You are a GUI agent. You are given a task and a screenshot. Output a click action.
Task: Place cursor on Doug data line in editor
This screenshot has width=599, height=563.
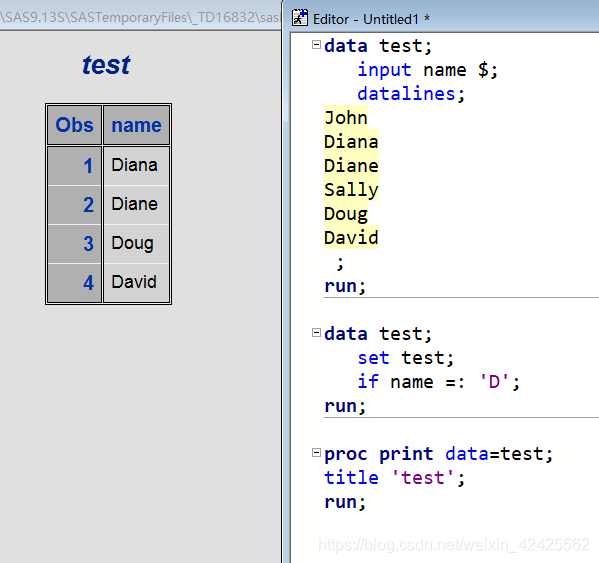(x=346, y=214)
